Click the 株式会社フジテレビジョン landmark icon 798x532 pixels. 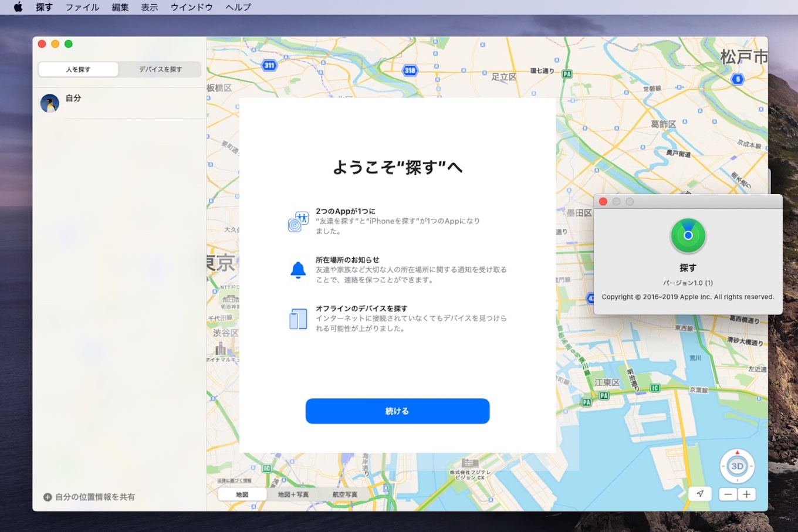[470, 462]
